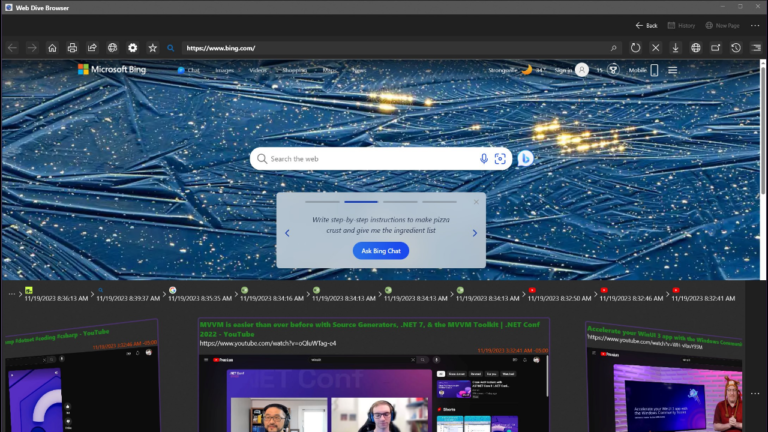This screenshot has height=432, width=768.
Task: Add page to favorites with star icon
Action: click(152, 48)
